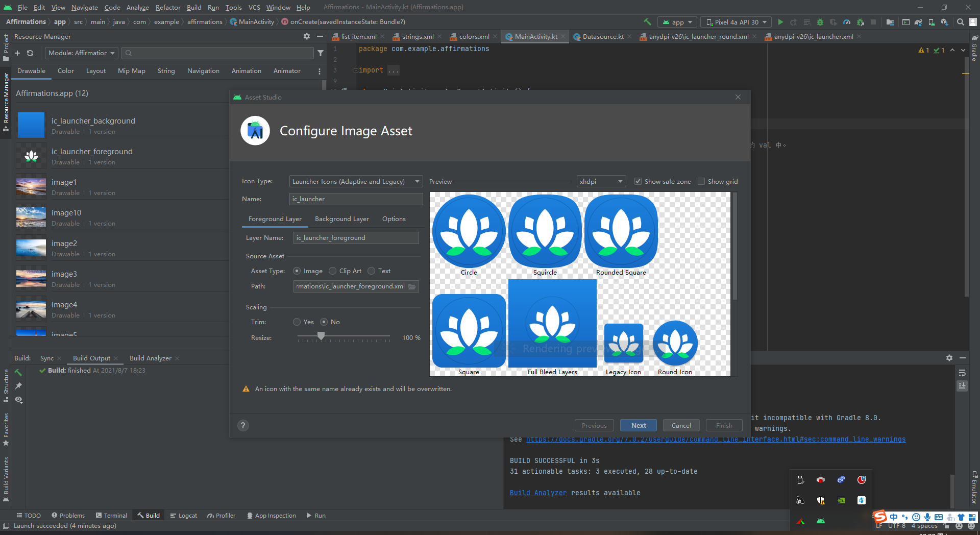
Task: Select the image1 drawable thumbnail
Action: tap(31, 186)
